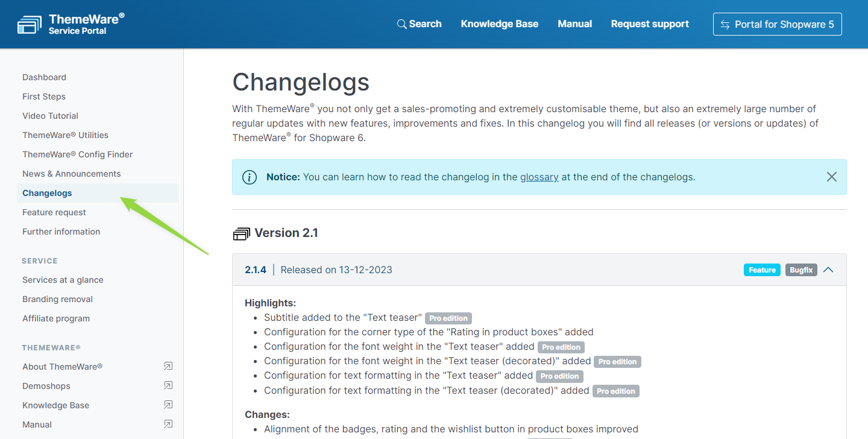
Task: Click the 2.1.4 version number
Action: point(256,270)
